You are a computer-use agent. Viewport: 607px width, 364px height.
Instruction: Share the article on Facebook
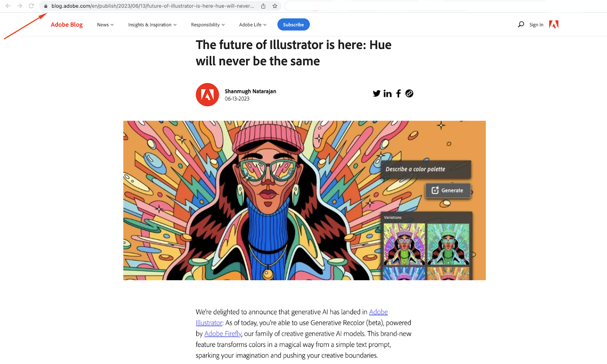398,94
